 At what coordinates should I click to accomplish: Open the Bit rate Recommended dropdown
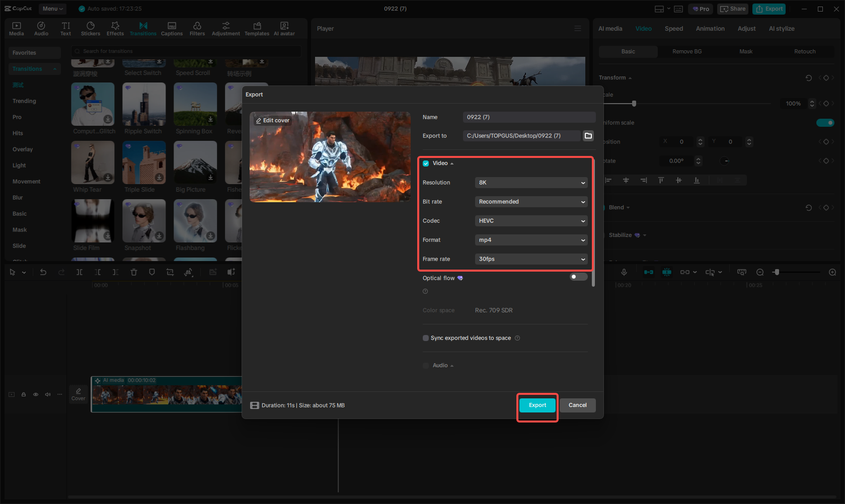tap(531, 202)
